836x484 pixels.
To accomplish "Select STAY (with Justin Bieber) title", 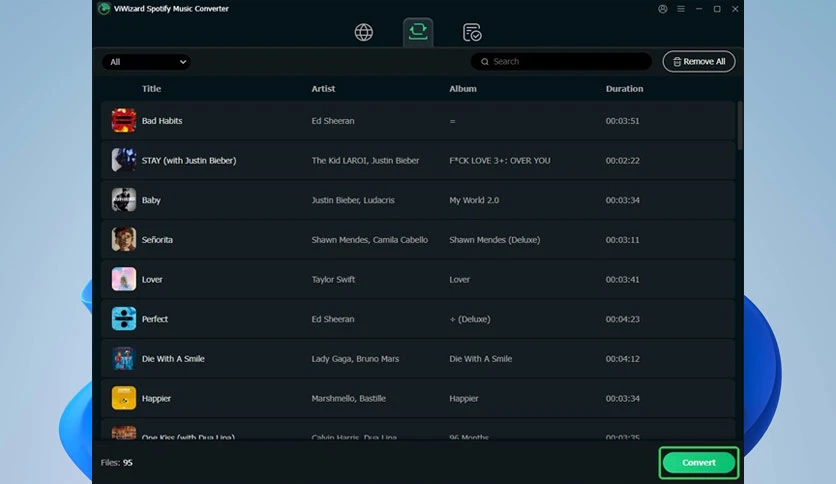I will click(x=189, y=160).
